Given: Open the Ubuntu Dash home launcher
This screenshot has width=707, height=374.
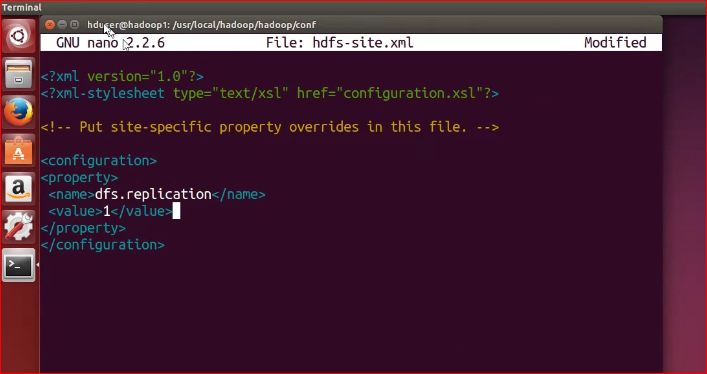Looking at the screenshot, I should click(x=18, y=35).
